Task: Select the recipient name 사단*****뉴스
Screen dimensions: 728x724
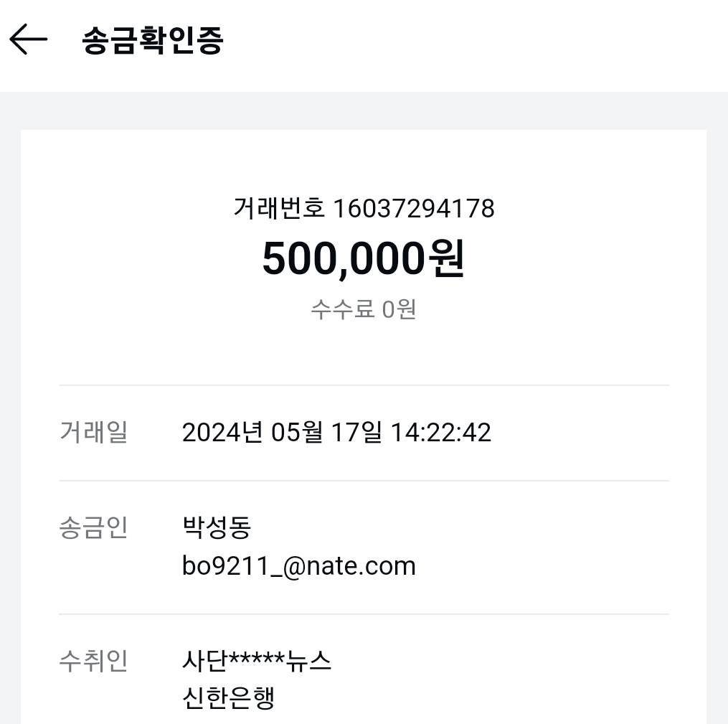Action: click(x=257, y=662)
